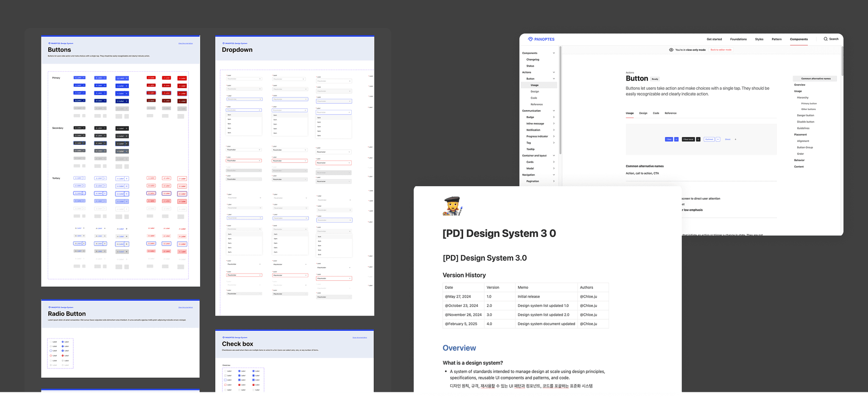Expand the Progress indicator item chevron
The image size is (868, 399).
click(x=554, y=137)
